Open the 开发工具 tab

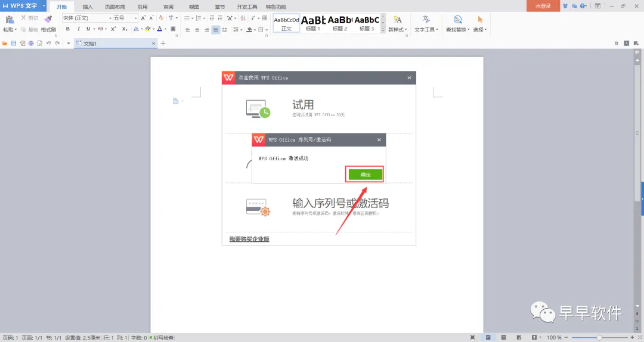[247, 7]
